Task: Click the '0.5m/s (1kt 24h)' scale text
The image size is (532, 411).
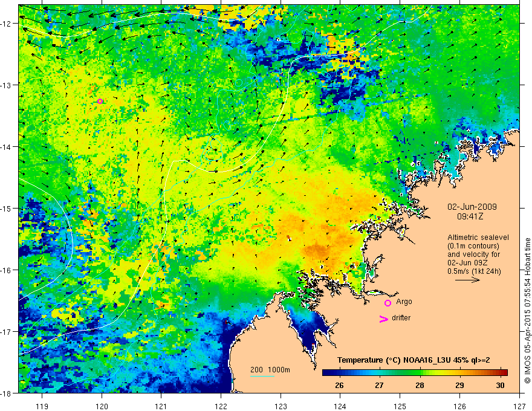Action: point(475,271)
